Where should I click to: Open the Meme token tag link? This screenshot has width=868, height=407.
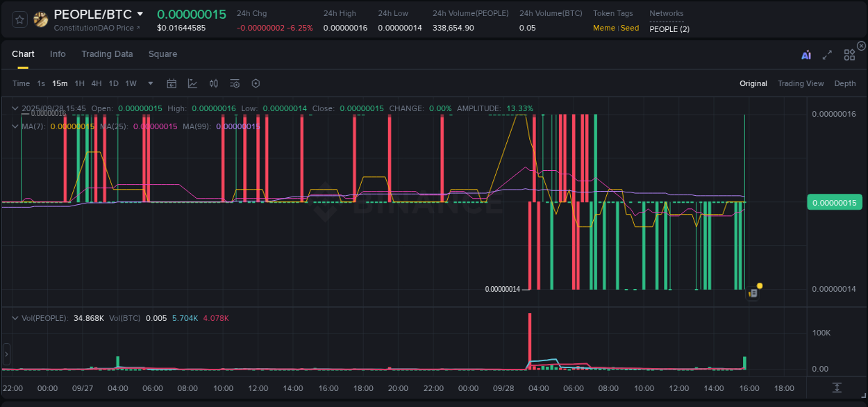603,28
